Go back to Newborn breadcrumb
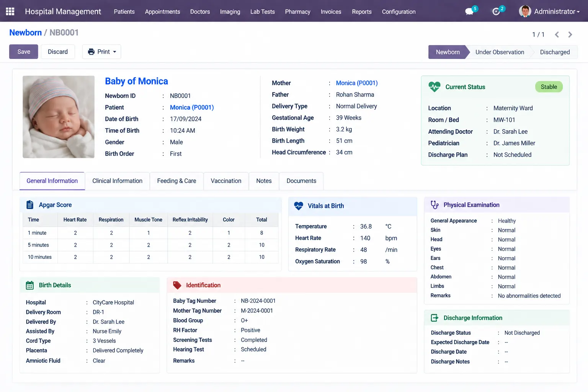 25,33
